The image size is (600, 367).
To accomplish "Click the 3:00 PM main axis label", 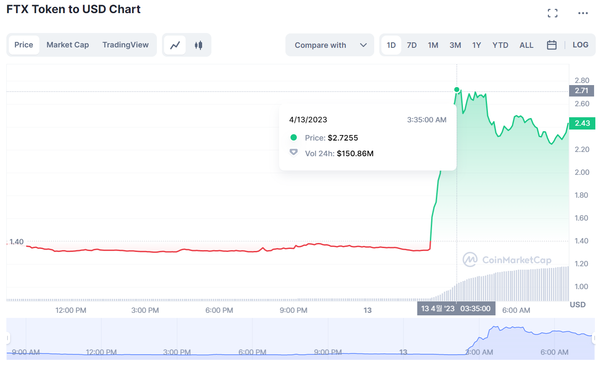I will click(145, 310).
